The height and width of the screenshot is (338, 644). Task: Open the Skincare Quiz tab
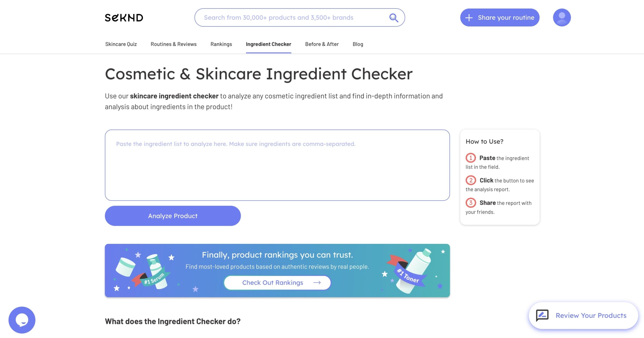point(121,44)
